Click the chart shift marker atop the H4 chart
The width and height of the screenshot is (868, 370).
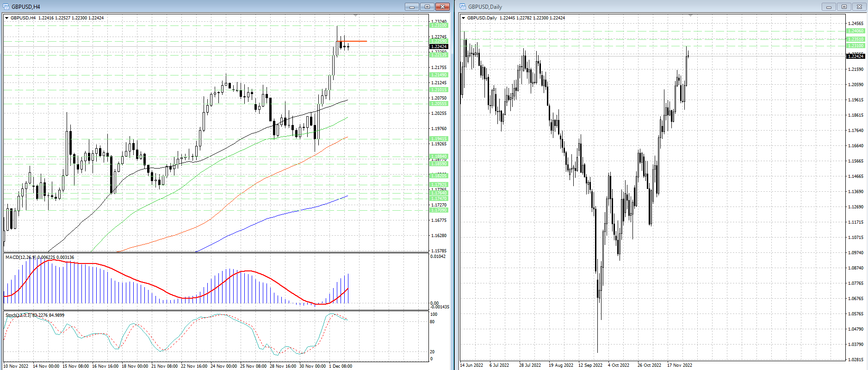[355, 15]
